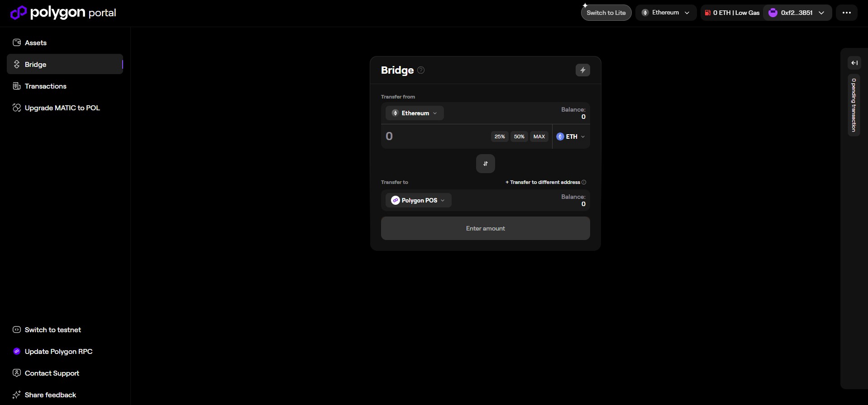The image size is (868, 405).
Task: Click the help question mark beside Bridge
Action: pyautogui.click(x=421, y=70)
